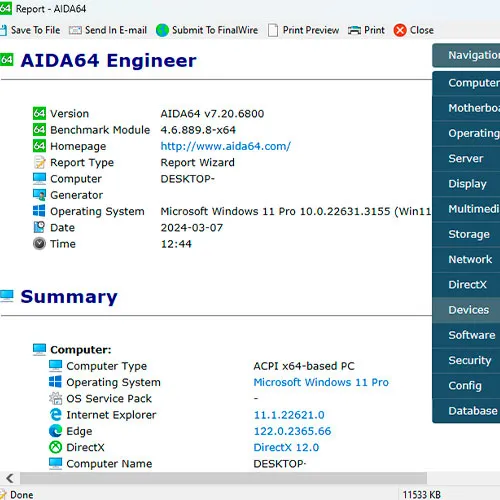Go to Storage navigation item
The image size is (500, 500).
click(466, 234)
